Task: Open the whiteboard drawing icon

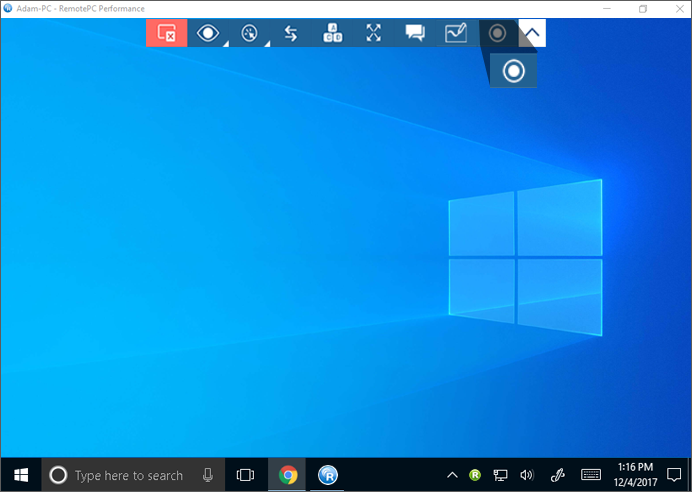Action: point(456,33)
